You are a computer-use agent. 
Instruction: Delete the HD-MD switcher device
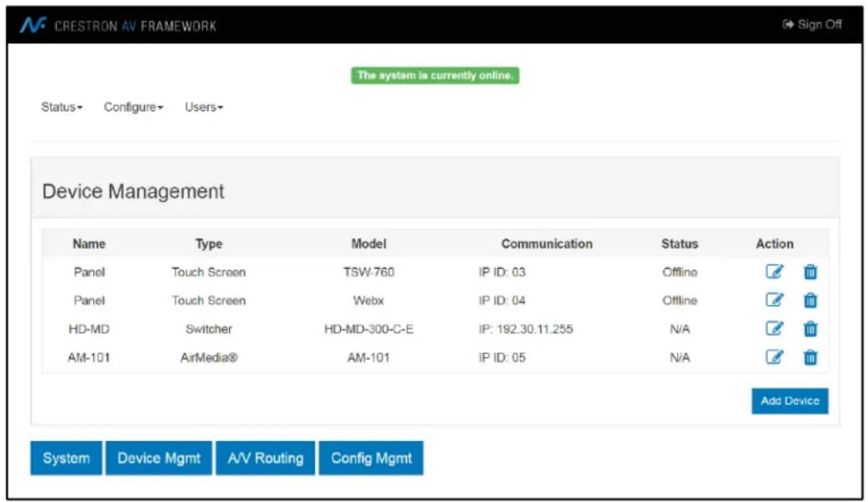click(x=809, y=329)
